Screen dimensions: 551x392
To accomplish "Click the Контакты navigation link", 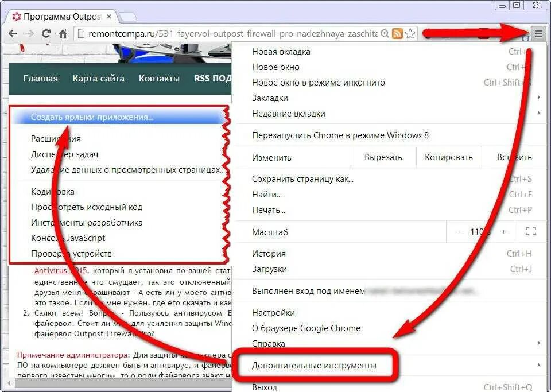I will pyautogui.click(x=159, y=78).
